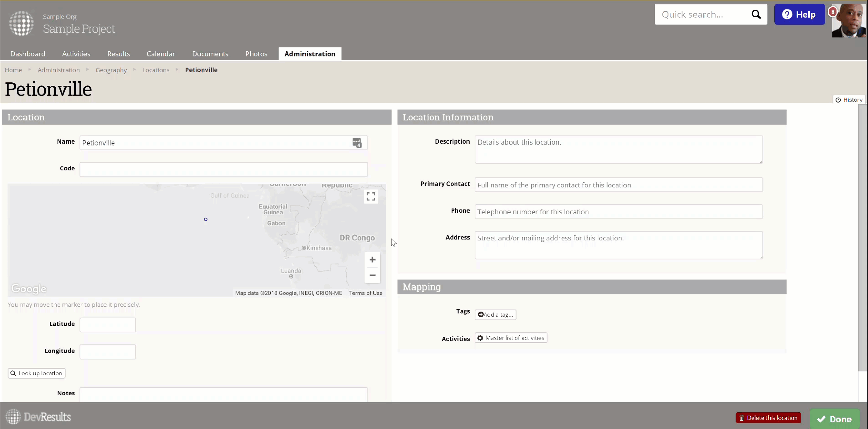Zoom in on the map
The height and width of the screenshot is (429, 868).
[372, 260]
